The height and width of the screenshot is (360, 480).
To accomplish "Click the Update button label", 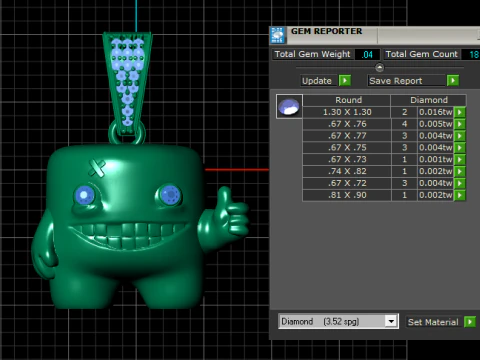I will pos(317,81).
